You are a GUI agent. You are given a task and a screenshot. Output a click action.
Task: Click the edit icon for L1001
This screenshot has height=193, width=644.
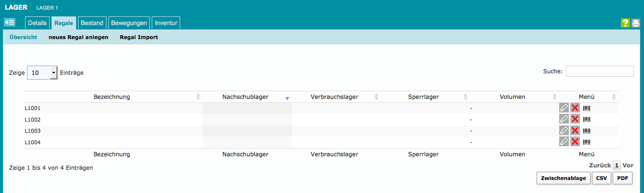pos(564,108)
